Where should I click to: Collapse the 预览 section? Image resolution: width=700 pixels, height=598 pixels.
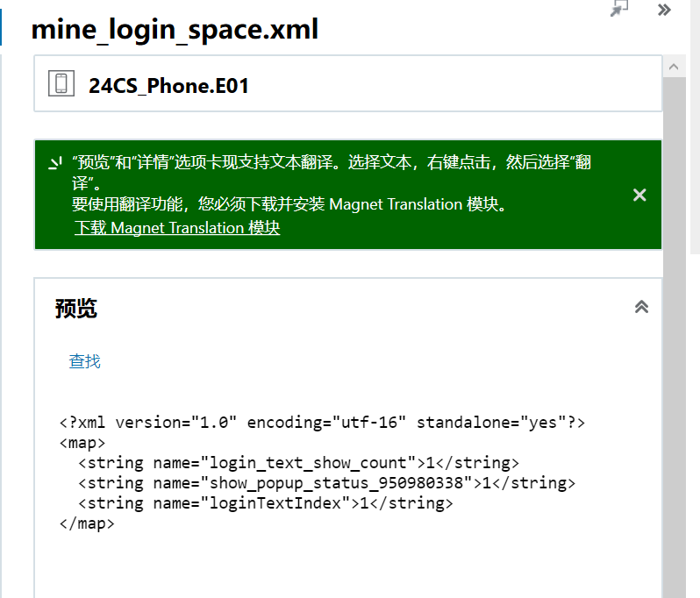(x=641, y=307)
